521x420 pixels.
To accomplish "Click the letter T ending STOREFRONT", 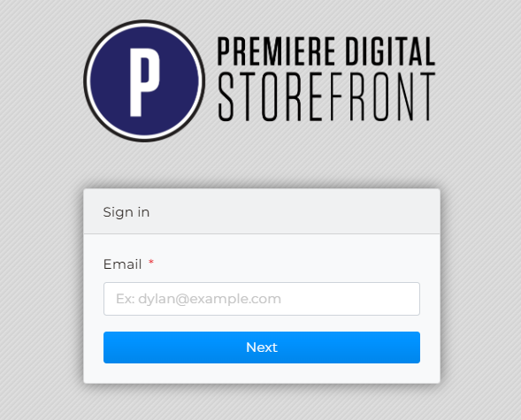I will (426, 96).
